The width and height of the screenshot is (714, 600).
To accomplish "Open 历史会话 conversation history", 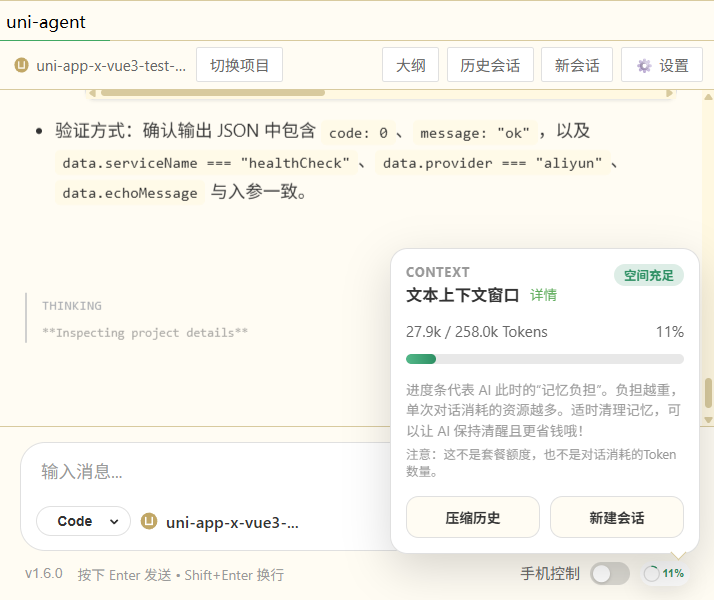I will pos(490,66).
